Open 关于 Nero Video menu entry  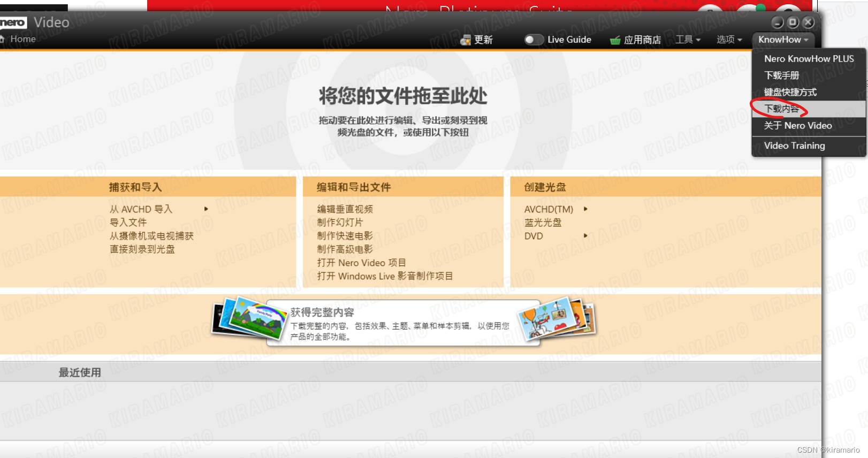pos(797,126)
